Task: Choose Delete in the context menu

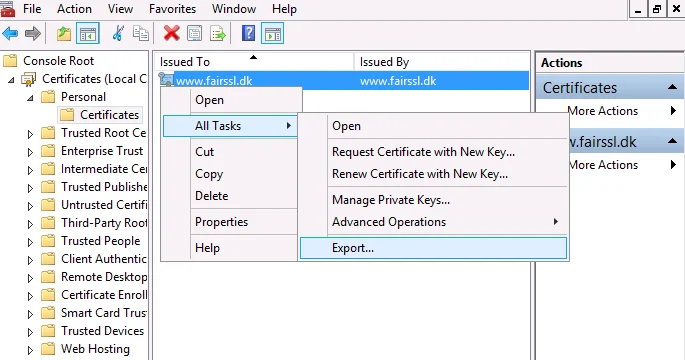Action: tap(230, 196)
